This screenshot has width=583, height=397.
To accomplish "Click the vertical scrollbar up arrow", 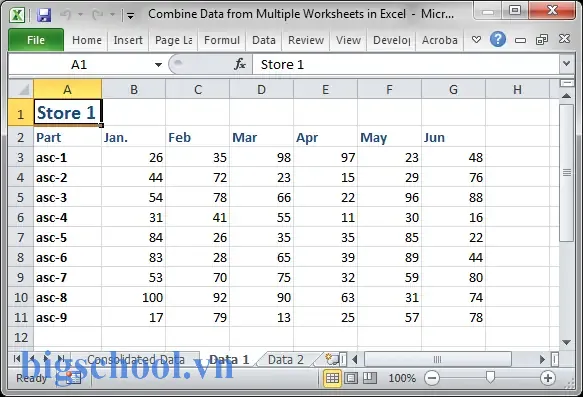I will tap(567, 96).
